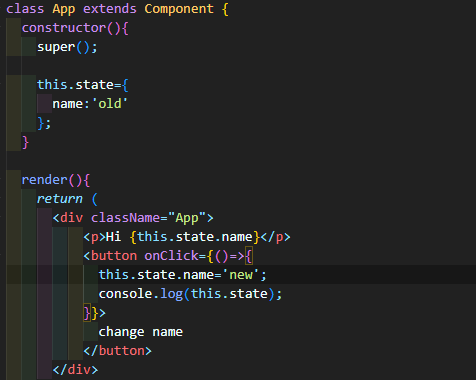Click the string 'new' value

click(x=241, y=275)
